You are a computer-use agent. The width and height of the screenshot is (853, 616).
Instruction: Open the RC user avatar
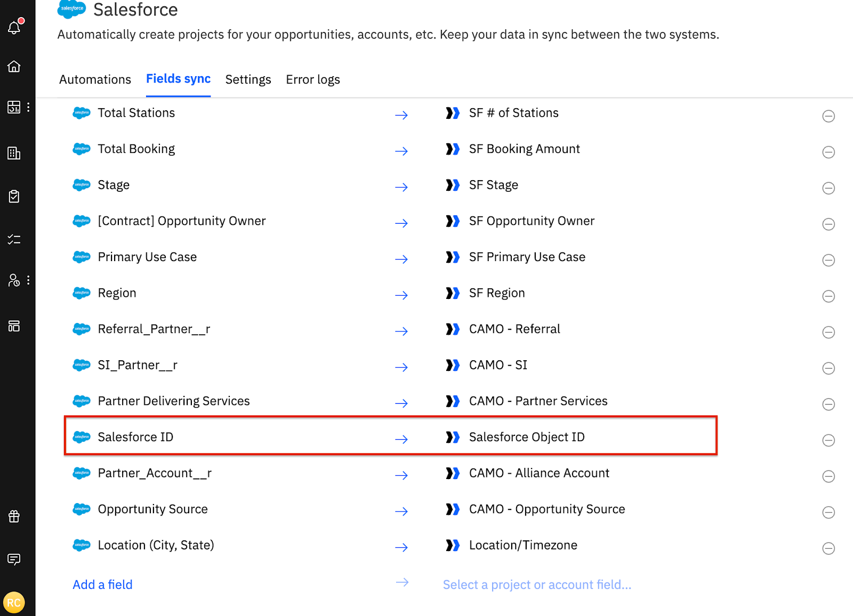pyautogui.click(x=14, y=603)
